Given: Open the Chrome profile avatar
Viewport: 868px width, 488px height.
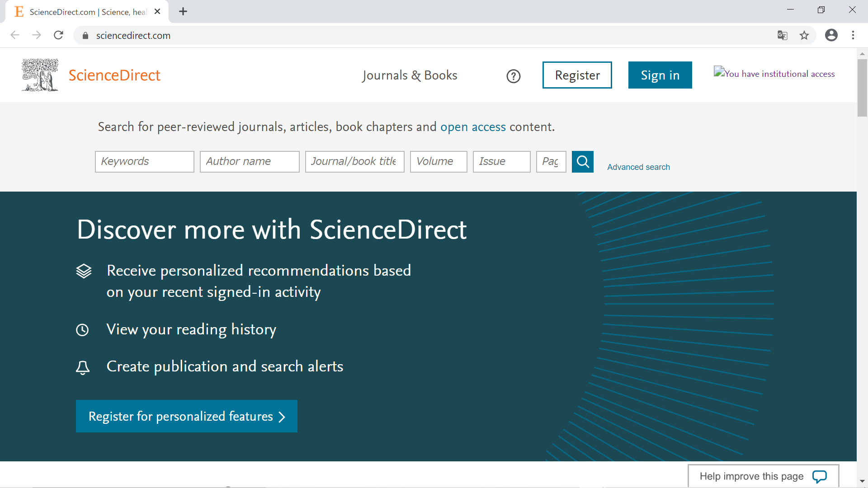Looking at the screenshot, I should click(x=831, y=35).
